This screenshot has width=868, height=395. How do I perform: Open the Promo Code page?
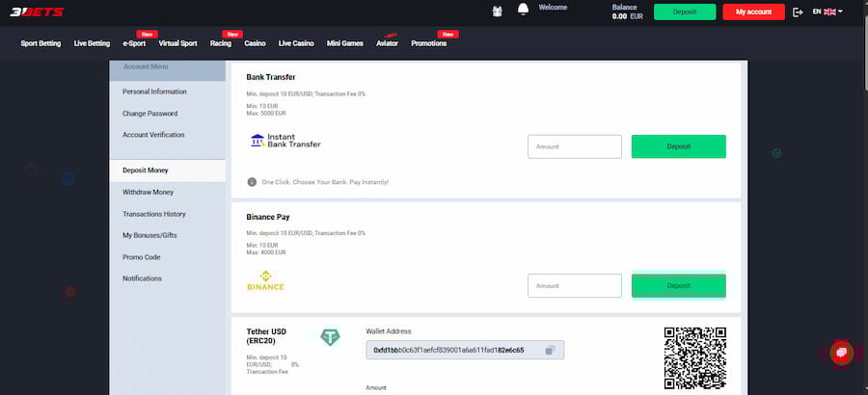coord(141,257)
